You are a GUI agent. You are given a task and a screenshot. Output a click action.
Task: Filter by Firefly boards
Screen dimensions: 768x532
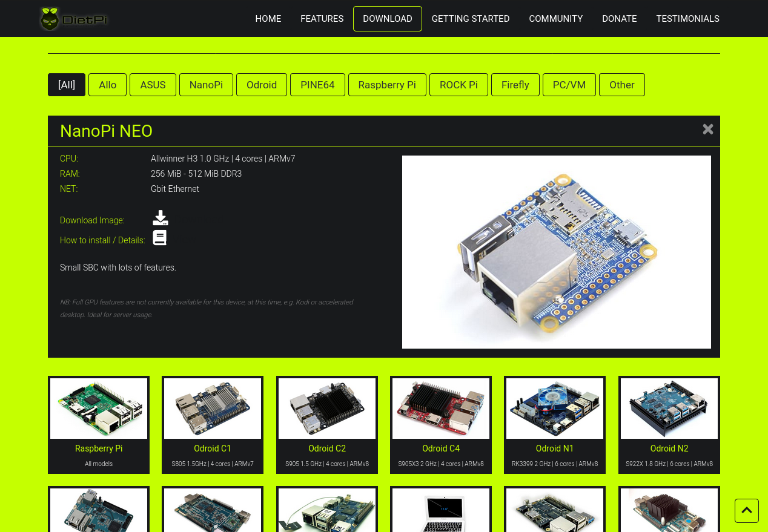tap(515, 85)
